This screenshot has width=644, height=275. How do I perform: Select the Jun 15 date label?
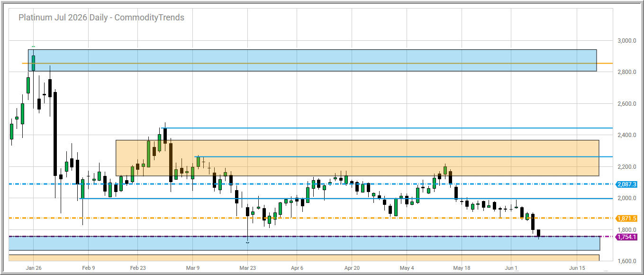click(577, 268)
